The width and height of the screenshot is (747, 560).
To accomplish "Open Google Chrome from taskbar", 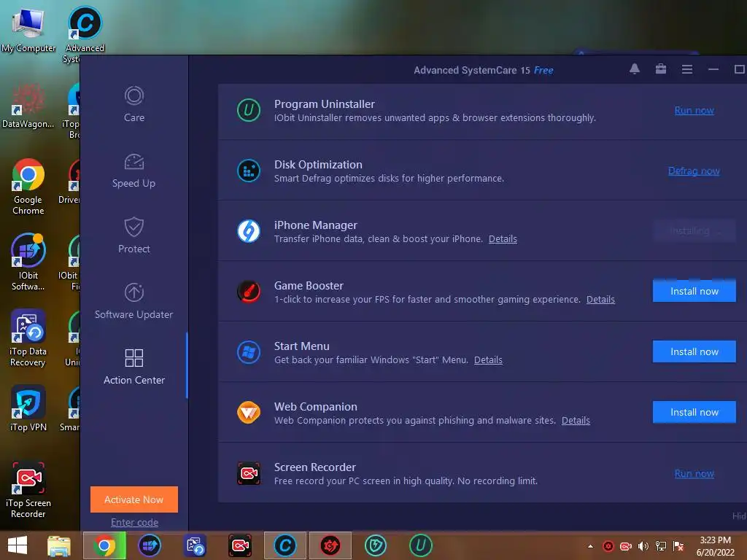I will click(104, 545).
